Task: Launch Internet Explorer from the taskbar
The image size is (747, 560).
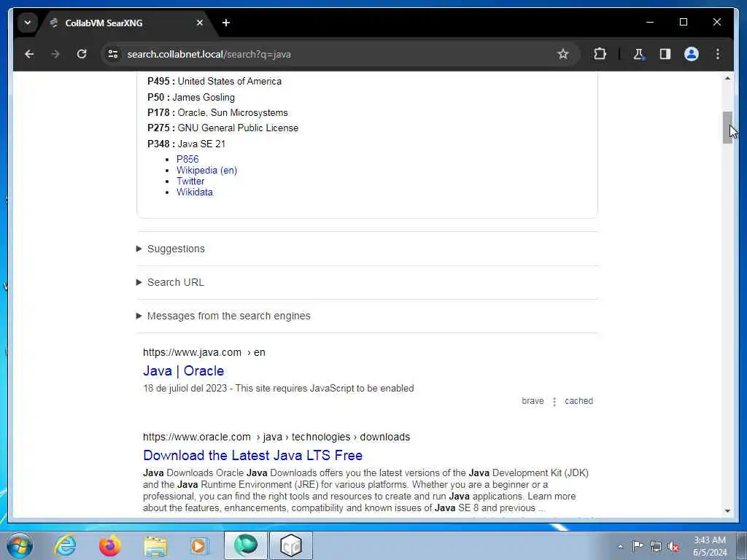Action: [65, 545]
